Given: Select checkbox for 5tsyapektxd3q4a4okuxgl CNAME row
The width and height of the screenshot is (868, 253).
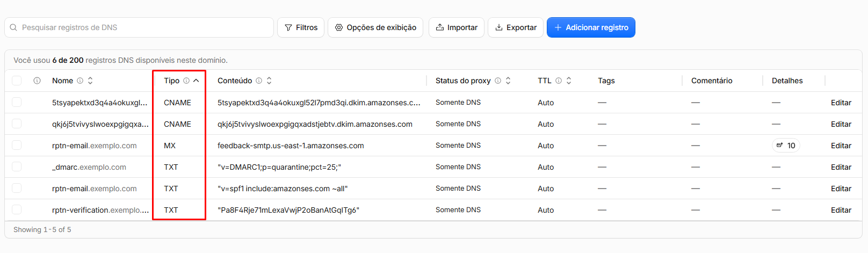Looking at the screenshot, I should 17,102.
